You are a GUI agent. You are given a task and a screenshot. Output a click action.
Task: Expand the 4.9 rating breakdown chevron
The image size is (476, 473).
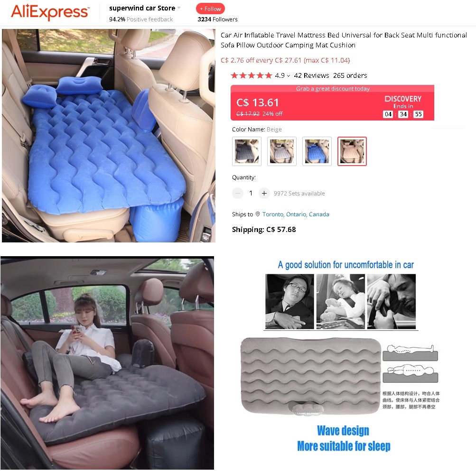(x=289, y=76)
